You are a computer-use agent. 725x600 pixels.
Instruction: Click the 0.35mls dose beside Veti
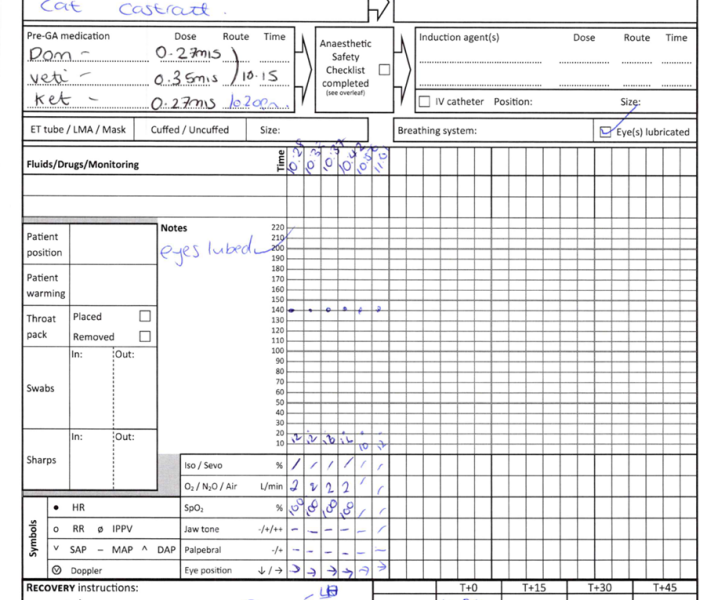pyautogui.click(x=185, y=79)
